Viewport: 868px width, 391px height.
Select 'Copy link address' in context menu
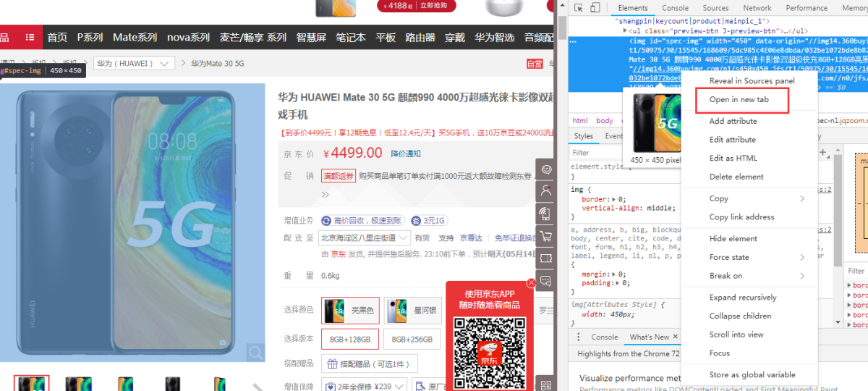pos(741,216)
